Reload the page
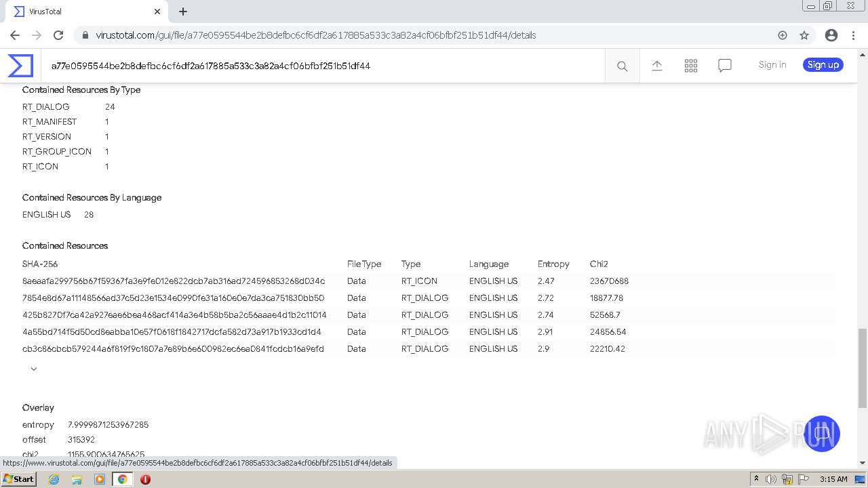This screenshot has height=488, width=868. click(x=58, y=35)
